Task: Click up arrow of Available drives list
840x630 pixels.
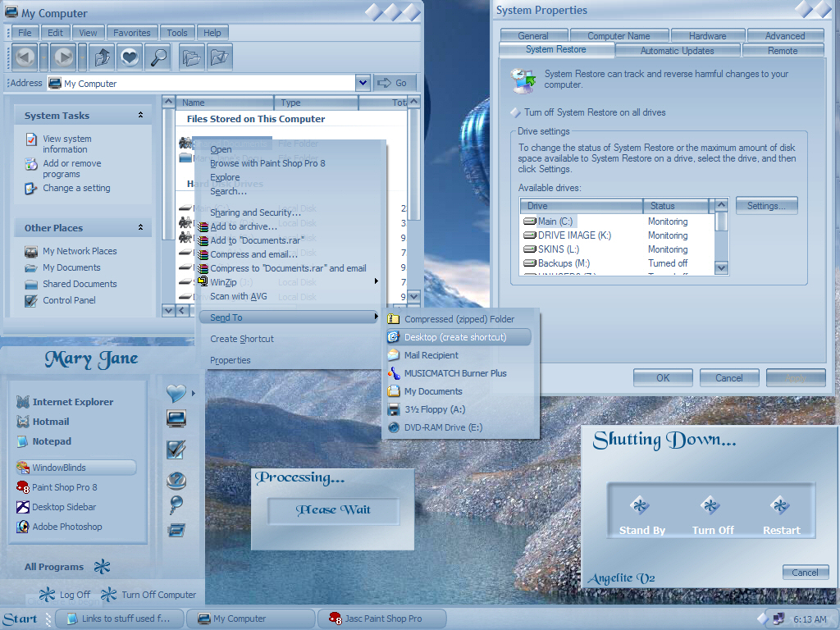Action: [x=722, y=204]
